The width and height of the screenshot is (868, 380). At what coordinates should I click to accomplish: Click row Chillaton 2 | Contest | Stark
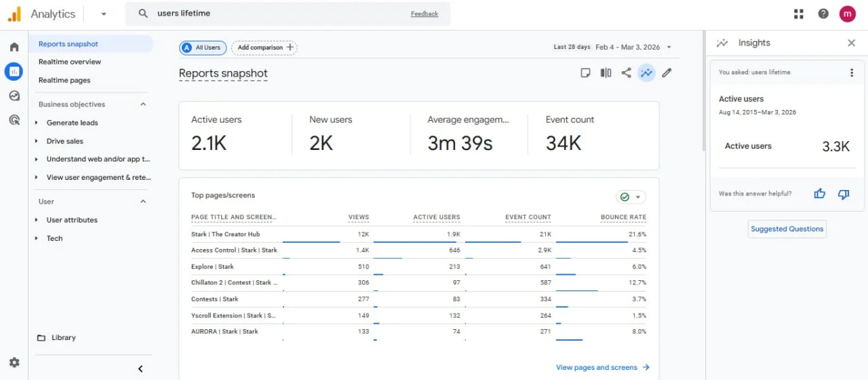pyautogui.click(x=418, y=283)
